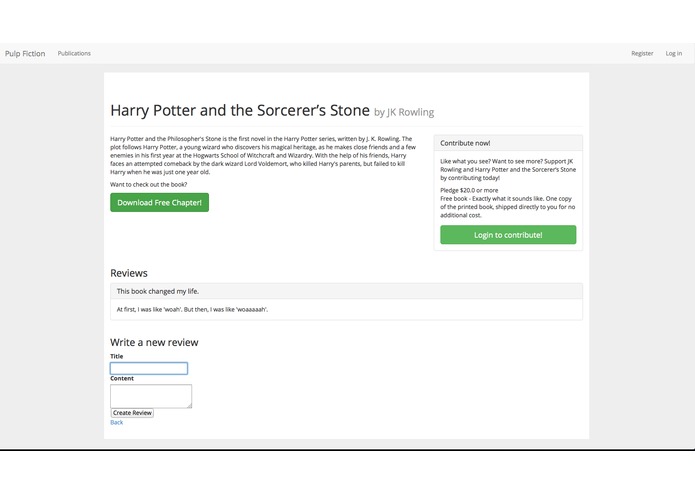Click the Download Free Chapter! button

pyautogui.click(x=160, y=202)
